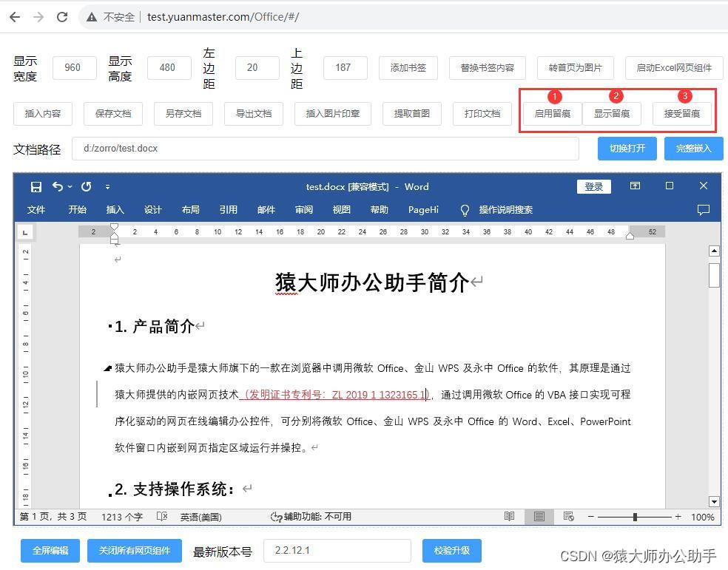This screenshot has height=570, width=728.
Task: Click the not-secure warning icon
Action: click(92, 17)
